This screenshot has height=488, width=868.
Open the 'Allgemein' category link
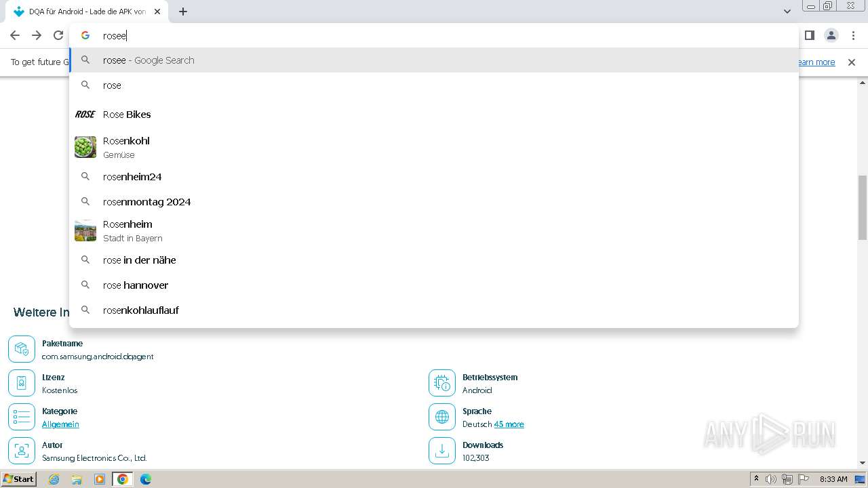point(60,424)
